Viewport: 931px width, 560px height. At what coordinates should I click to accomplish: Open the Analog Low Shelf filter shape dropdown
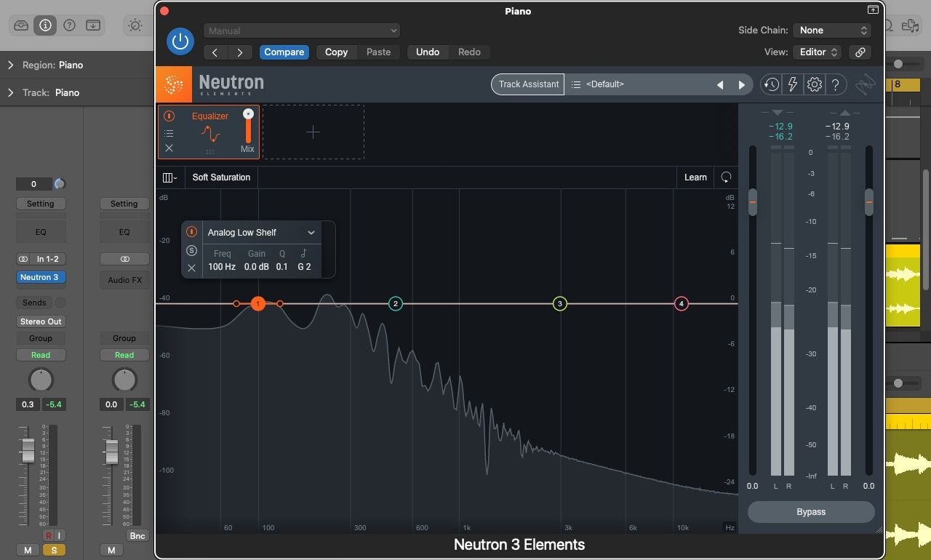click(259, 232)
